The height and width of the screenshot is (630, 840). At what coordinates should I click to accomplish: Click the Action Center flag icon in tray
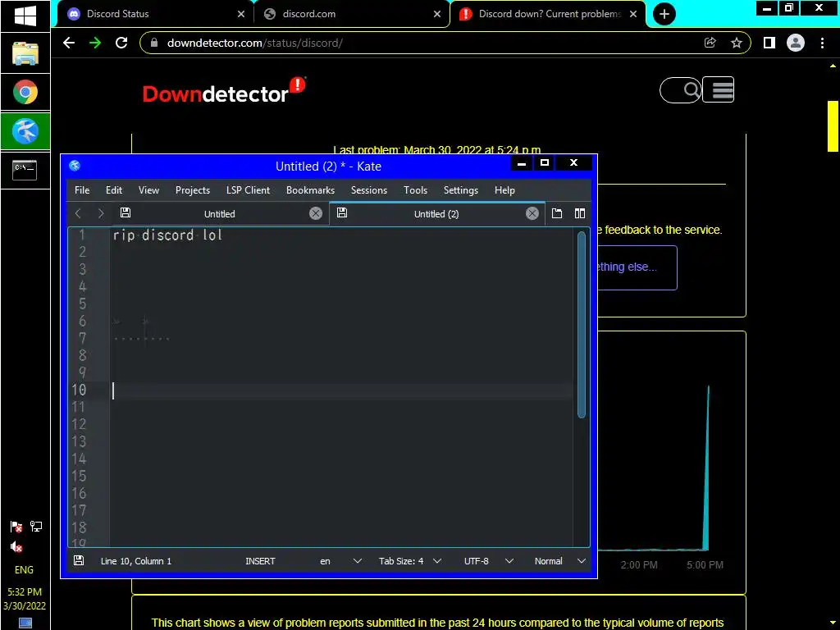(x=16, y=527)
